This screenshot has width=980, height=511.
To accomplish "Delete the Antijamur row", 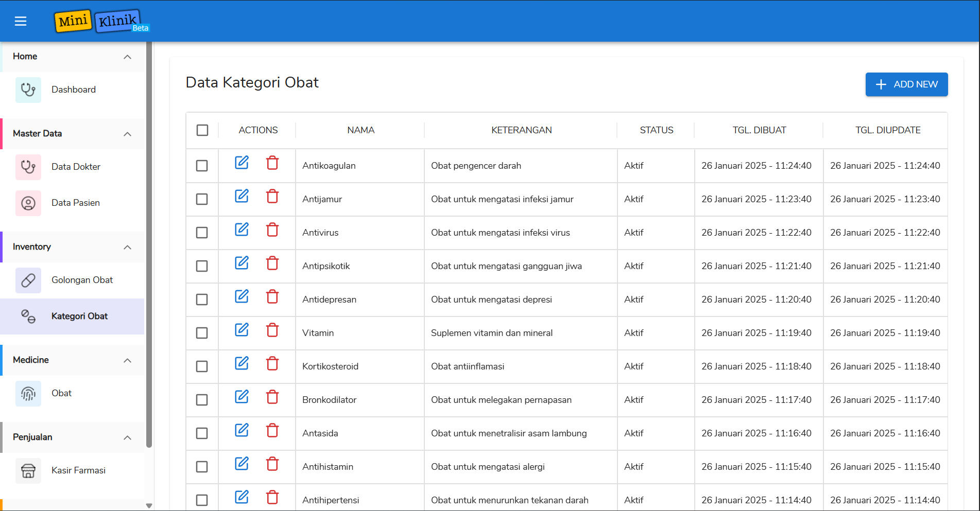I will pos(272,196).
